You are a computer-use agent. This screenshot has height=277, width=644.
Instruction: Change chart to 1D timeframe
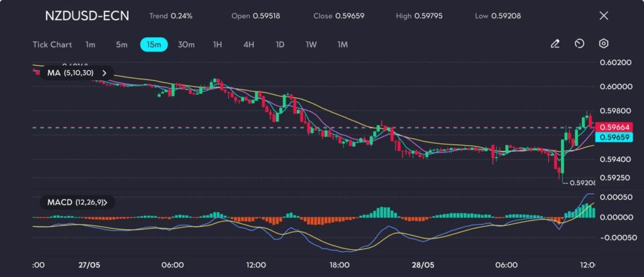[280, 45]
